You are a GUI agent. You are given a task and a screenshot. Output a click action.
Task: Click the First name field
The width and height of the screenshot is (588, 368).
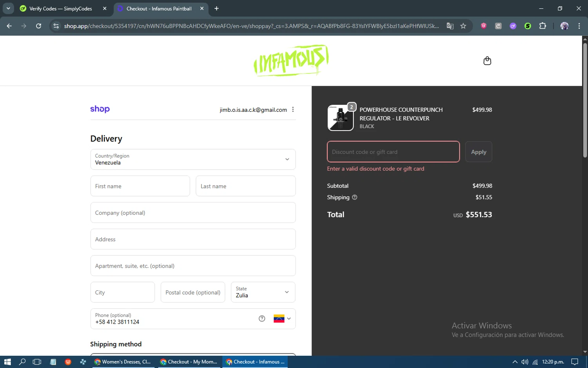pos(140,186)
